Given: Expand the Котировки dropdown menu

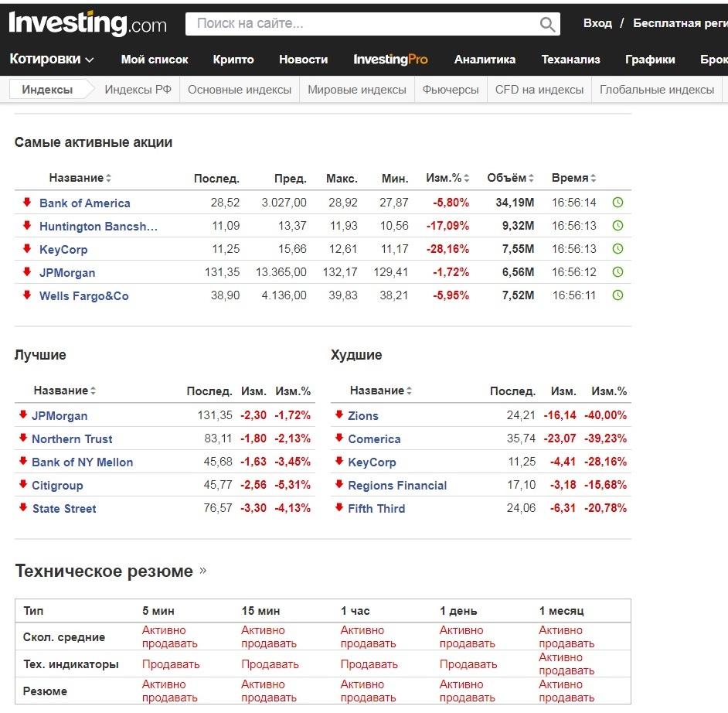Looking at the screenshot, I should 52,59.
